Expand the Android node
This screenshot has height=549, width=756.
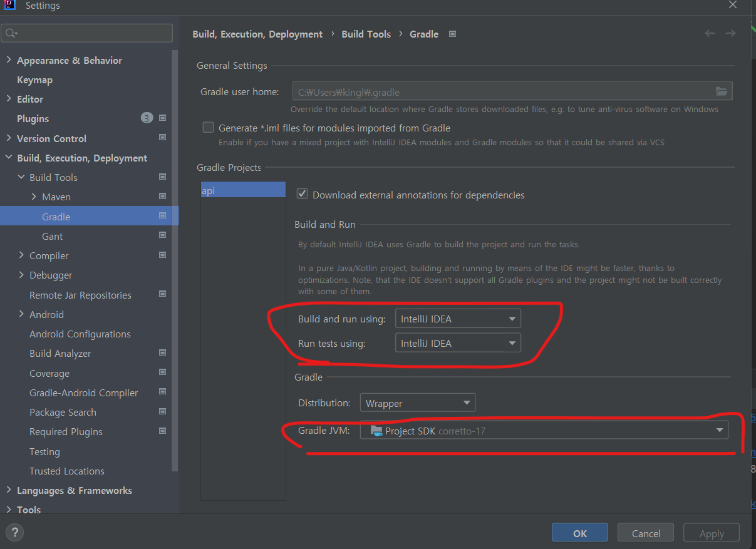click(21, 314)
